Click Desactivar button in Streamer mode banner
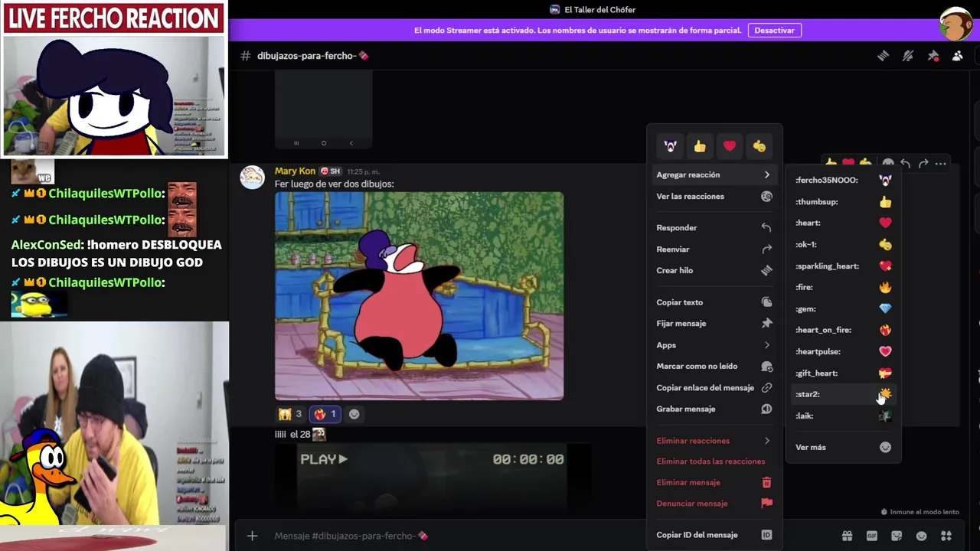Image resolution: width=980 pixels, height=551 pixels. 774,31
